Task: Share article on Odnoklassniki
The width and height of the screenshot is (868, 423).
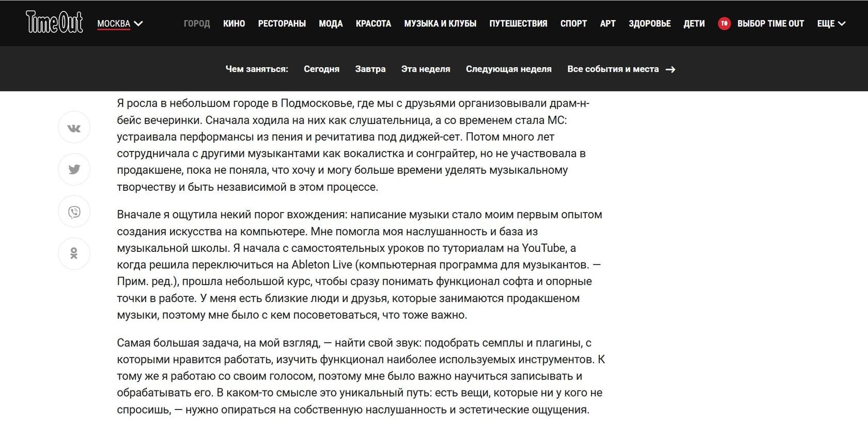Action: coord(74,253)
